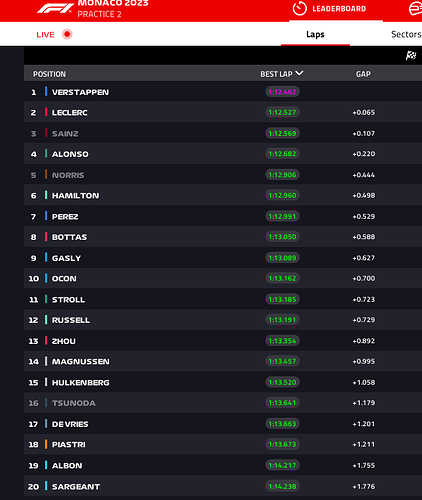Switch to the Laps tab

(x=315, y=34)
